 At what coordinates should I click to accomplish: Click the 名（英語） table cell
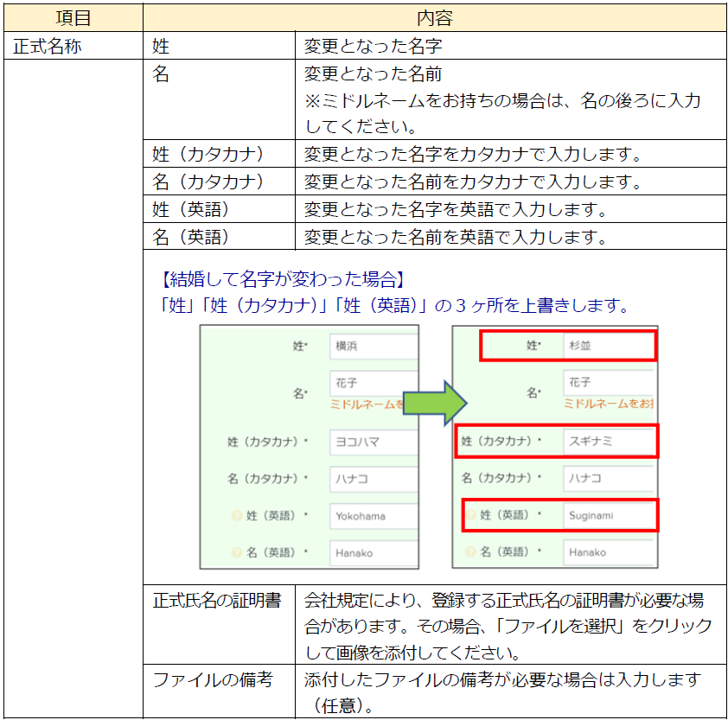click(219, 236)
